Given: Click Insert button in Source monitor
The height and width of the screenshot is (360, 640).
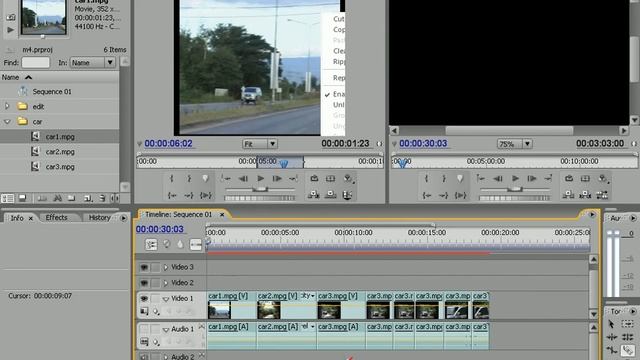Looking at the screenshot, I should coord(313,195).
